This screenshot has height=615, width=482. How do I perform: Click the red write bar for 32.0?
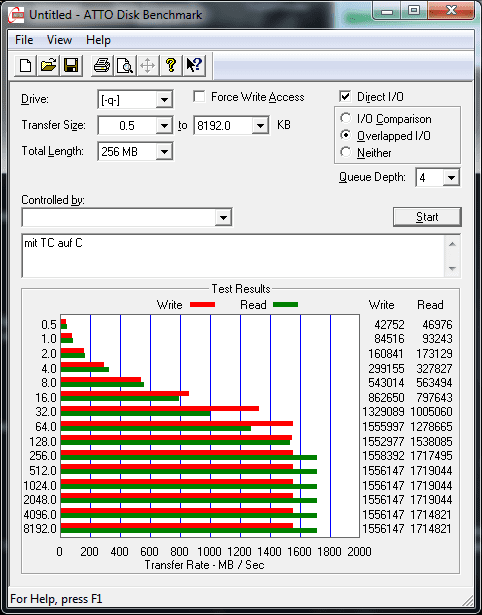click(160, 408)
